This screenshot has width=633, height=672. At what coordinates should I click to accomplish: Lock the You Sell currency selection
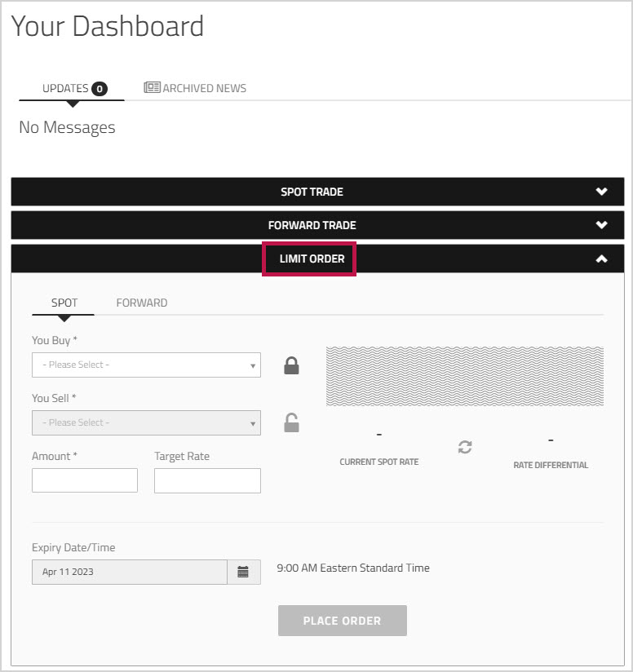click(x=290, y=422)
